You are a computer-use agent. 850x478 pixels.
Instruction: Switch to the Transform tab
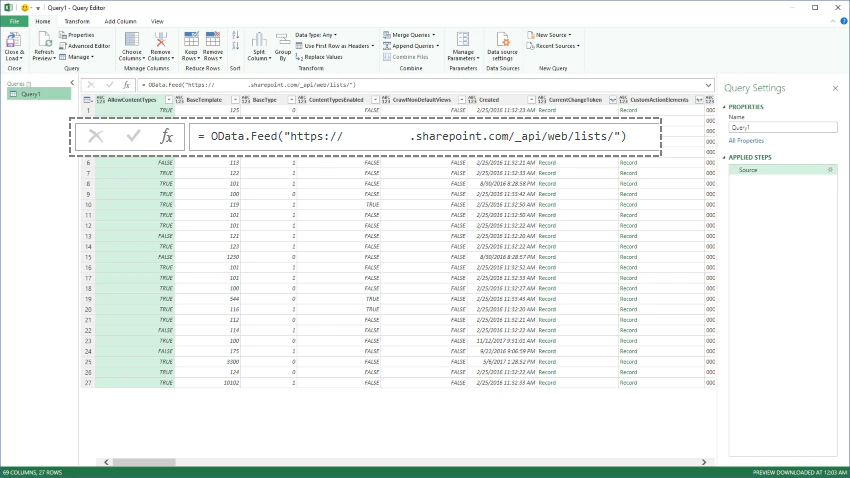[77, 21]
